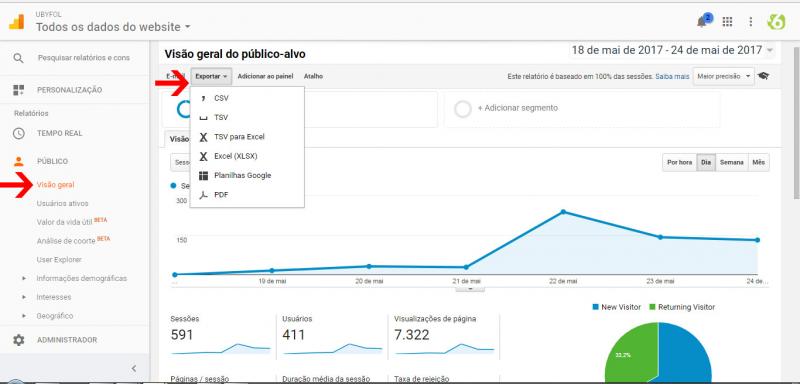This screenshot has width=800, height=384.
Task: Switch chart granularity to Semana
Action: pyautogui.click(x=732, y=162)
